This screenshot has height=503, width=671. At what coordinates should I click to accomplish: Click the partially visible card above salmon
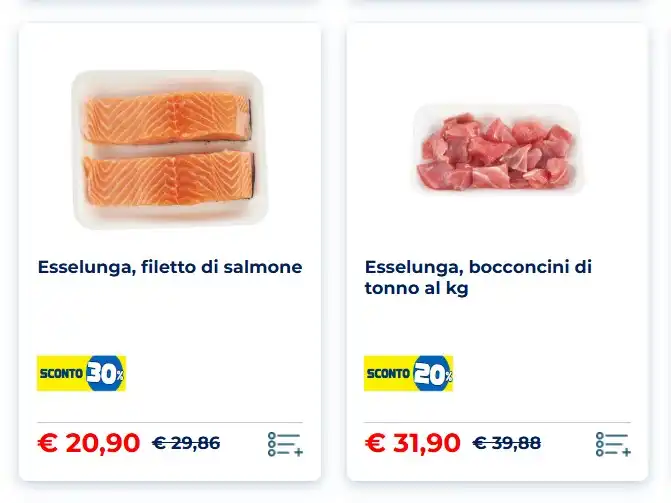click(170, 1)
